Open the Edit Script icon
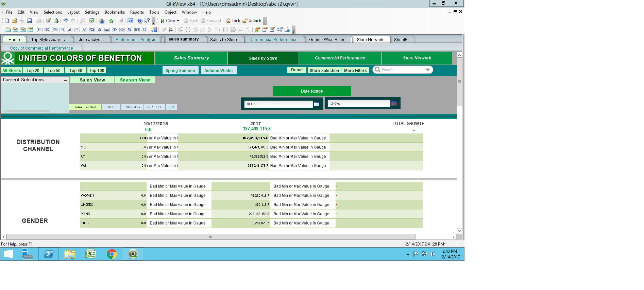 point(49,21)
